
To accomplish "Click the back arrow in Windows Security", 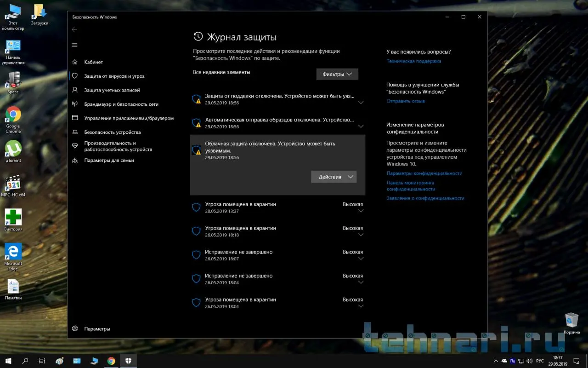I will 74,29.
